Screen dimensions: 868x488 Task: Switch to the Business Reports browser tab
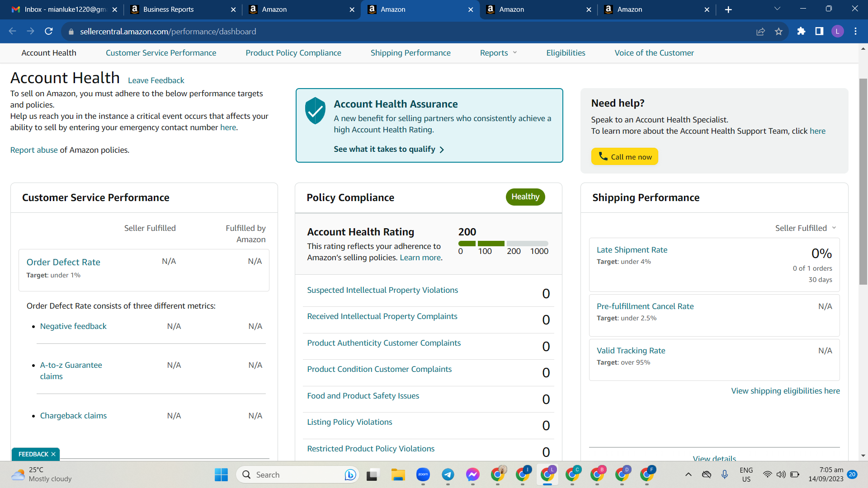183,9
